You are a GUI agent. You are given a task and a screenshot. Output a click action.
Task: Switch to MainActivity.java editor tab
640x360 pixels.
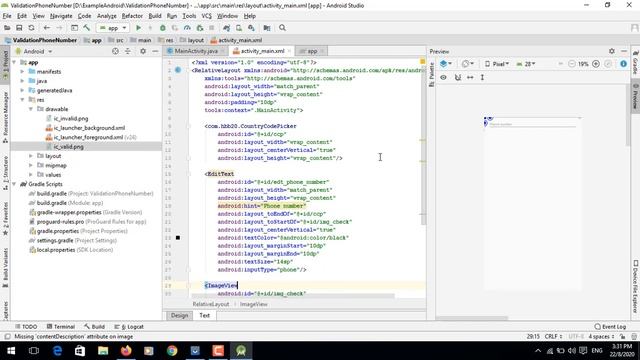coord(196,51)
